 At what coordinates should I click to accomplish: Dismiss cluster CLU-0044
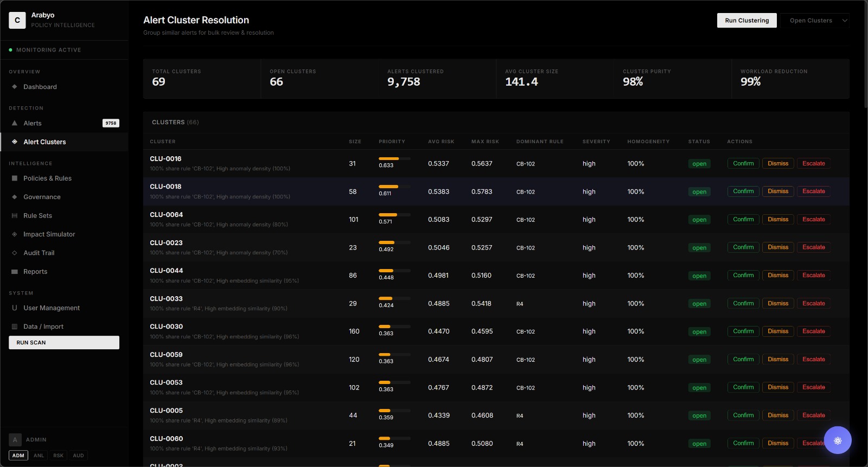(778, 276)
